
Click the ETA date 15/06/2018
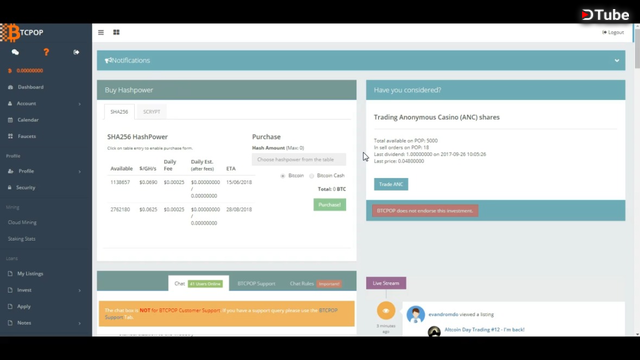tap(239, 182)
